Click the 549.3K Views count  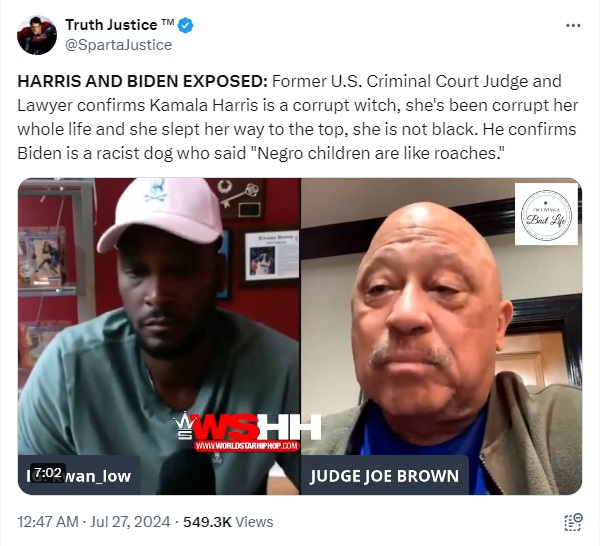[228, 522]
